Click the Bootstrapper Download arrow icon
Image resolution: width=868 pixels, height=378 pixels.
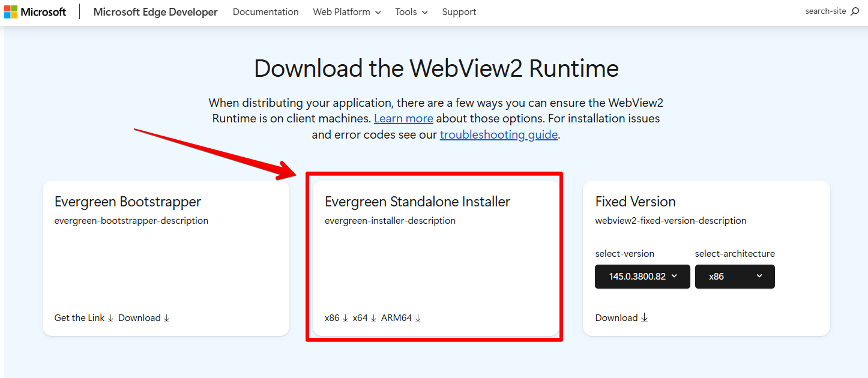166,319
